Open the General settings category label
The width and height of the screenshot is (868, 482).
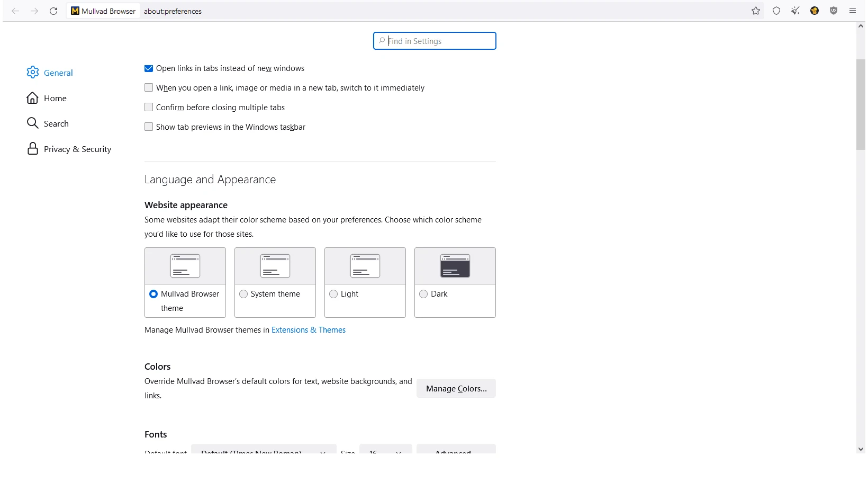coord(58,73)
